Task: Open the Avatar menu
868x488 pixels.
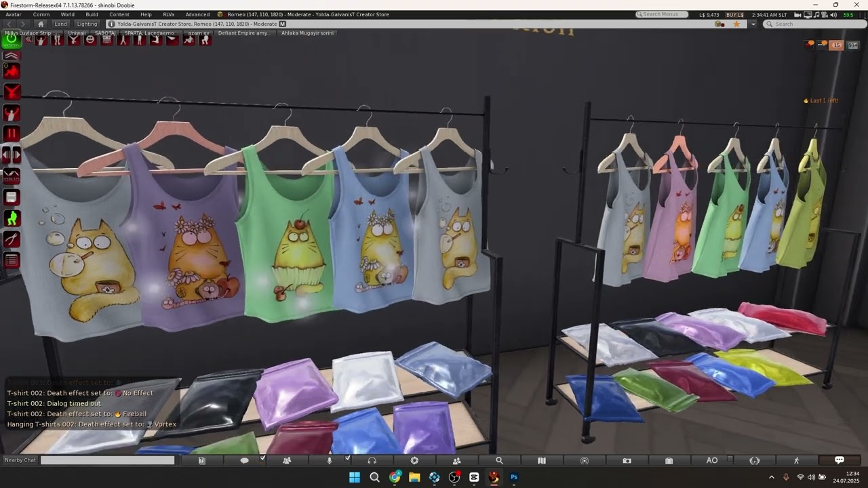Action: [14, 14]
